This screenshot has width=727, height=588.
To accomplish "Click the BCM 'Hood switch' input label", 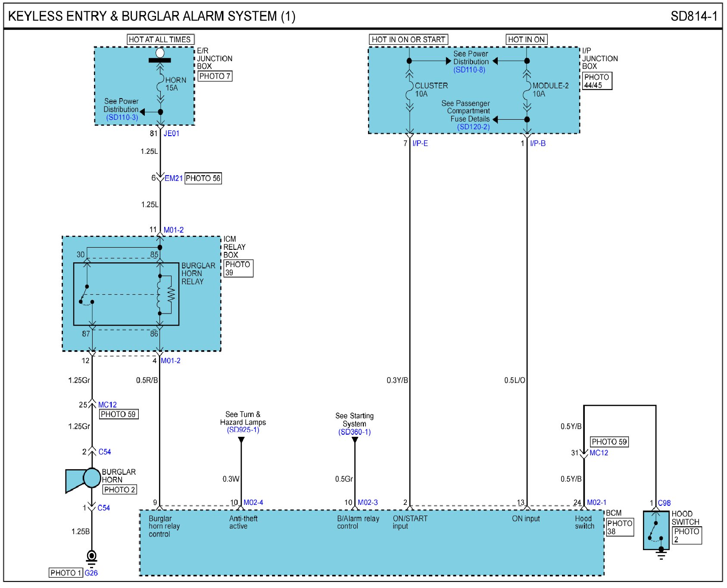I will click(584, 522).
